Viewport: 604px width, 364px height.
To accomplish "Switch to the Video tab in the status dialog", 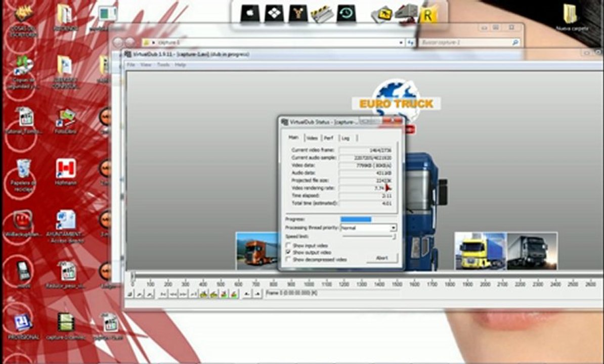I will tap(312, 138).
